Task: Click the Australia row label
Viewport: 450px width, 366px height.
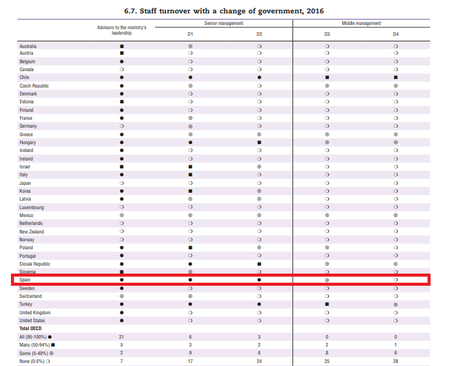Action: (x=28, y=46)
